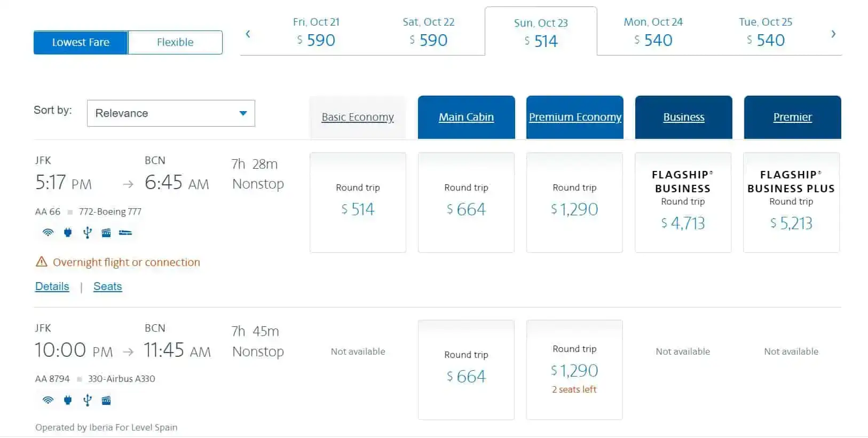Image resolution: width=868 pixels, height=438 pixels.
Task: Open the Basic Economy fare info
Action: (x=358, y=117)
